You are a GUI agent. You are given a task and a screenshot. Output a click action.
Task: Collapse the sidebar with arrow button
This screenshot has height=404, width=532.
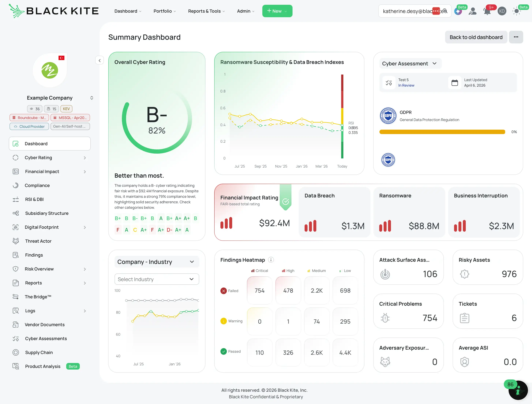click(x=100, y=60)
